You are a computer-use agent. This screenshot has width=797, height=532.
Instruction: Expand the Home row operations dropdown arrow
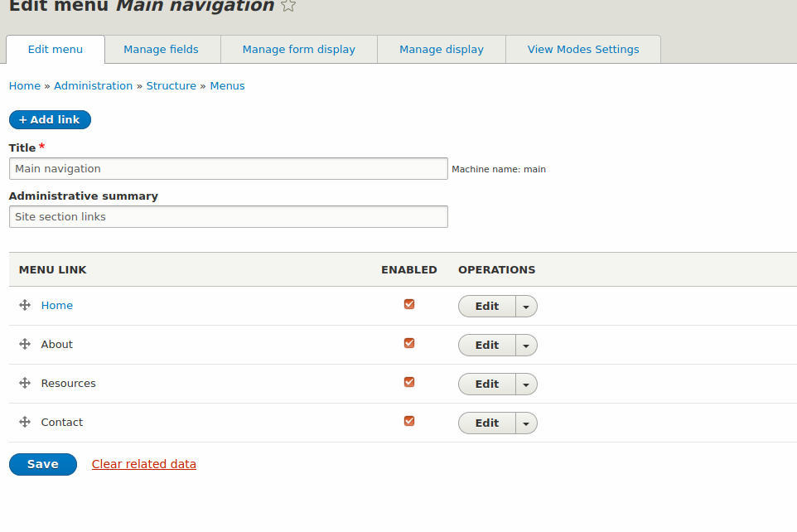click(526, 307)
